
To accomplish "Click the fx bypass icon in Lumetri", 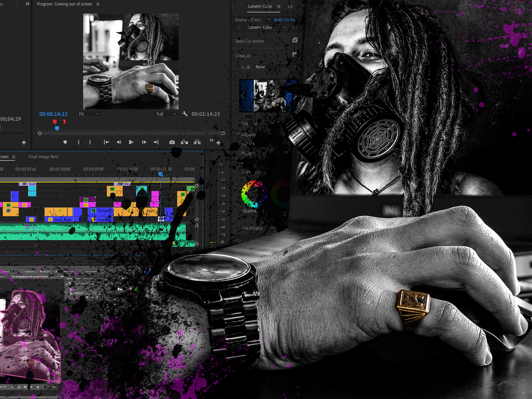I will click(239, 27).
